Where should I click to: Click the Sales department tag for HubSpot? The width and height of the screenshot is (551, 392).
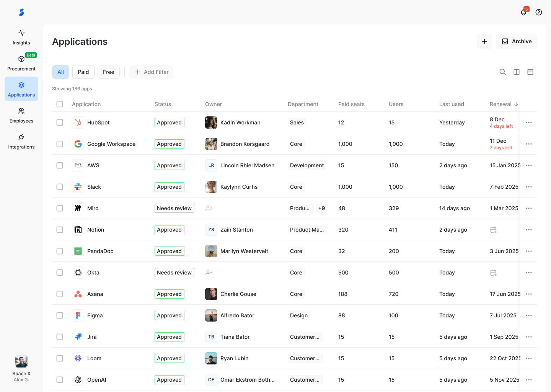coord(297,122)
